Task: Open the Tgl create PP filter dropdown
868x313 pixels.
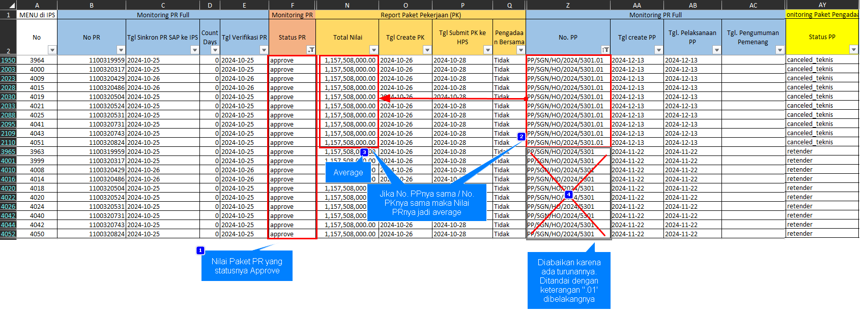Action: point(658,50)
